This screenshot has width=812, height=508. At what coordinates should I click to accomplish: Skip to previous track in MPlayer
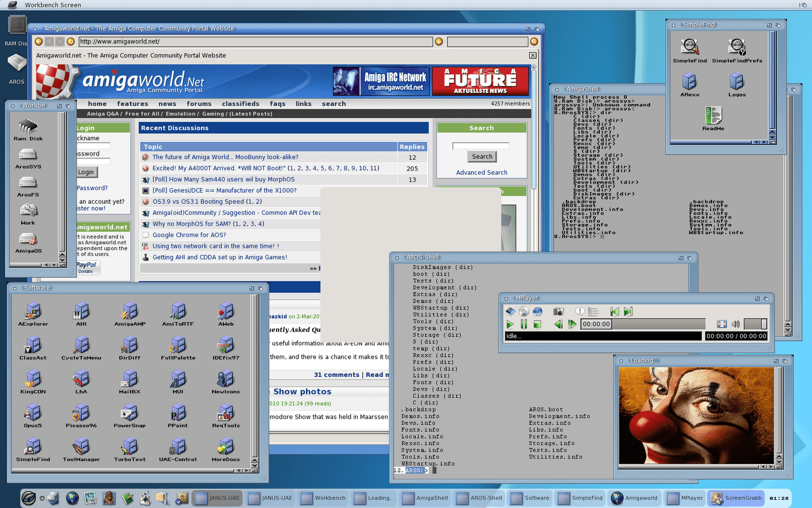tap(615, 311)
